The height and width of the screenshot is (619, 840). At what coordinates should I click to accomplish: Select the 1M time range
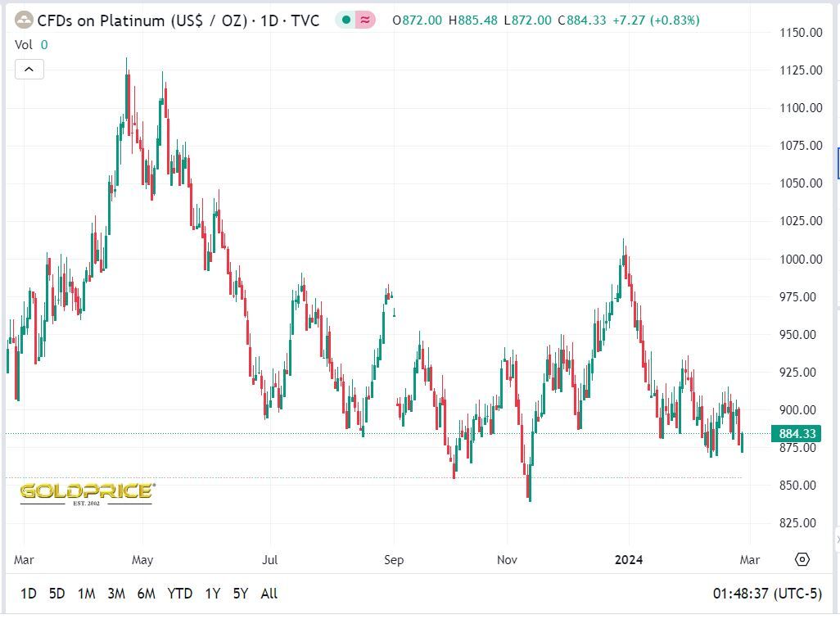click(x=86, y=594)
